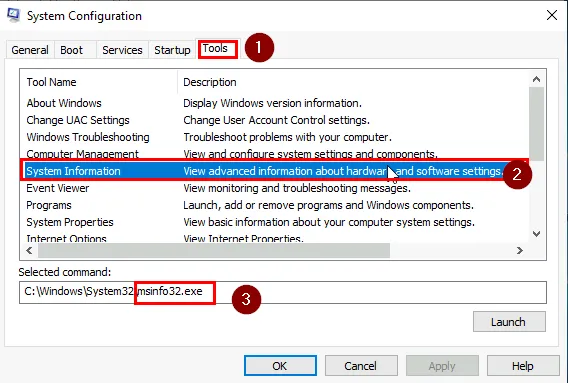
Task: Select the Programs tool row
Action: tap(274, 205)
